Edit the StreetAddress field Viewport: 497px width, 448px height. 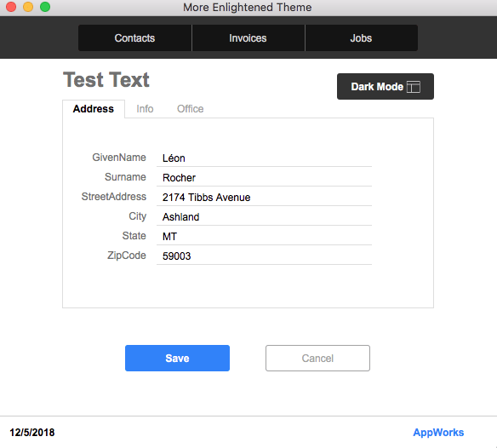tap(264, 197)
